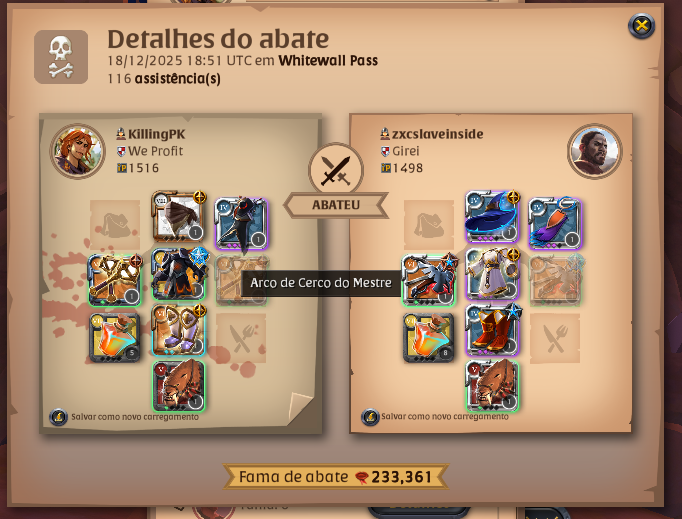Select zxcslaveinside's crossbow weapon icon
The width and height of the screenshot is (682, 519).
tap(428, 280)
